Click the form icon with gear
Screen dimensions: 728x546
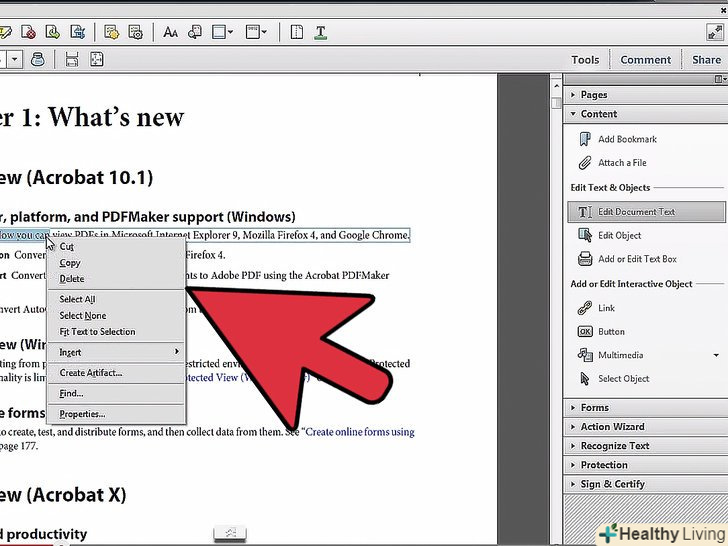tap(136, 32)
